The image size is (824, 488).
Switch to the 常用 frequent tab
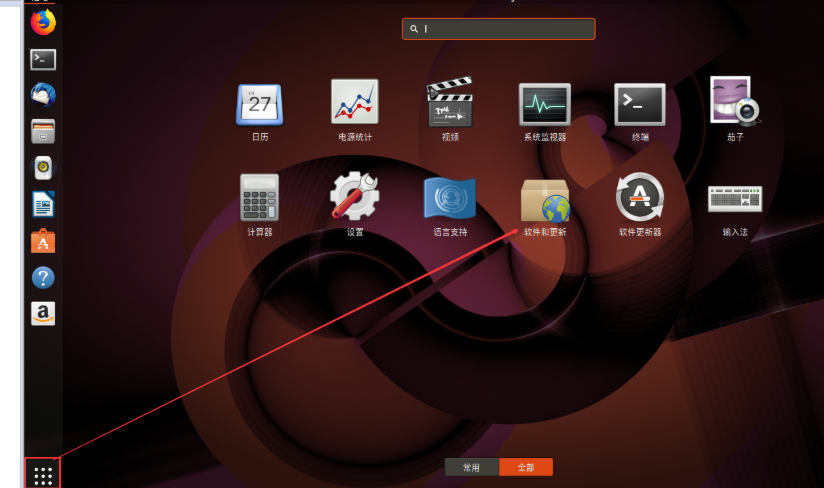point(471,467)
